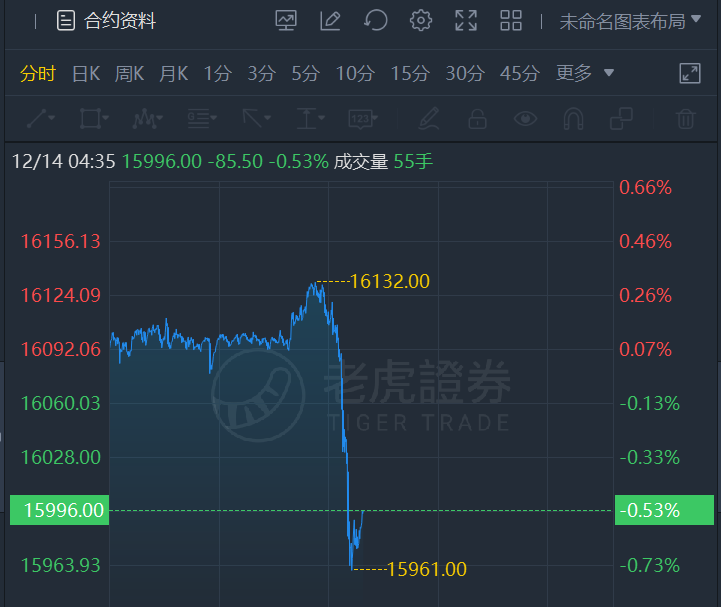
Task: Click the pop-out chart window icon
Action: point(690,73)
